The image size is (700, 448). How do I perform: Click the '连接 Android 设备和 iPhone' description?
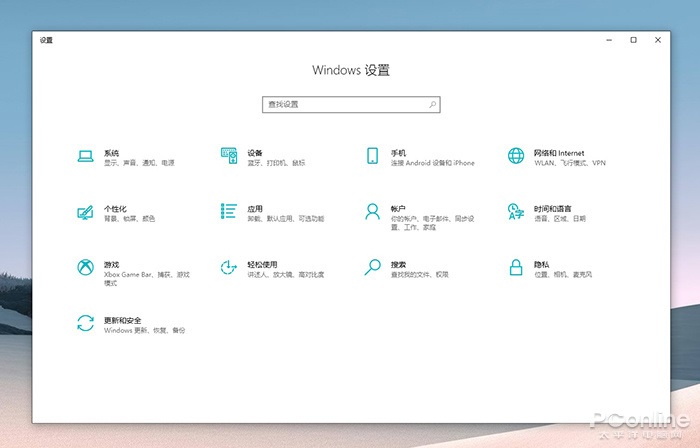click(433, 163)
